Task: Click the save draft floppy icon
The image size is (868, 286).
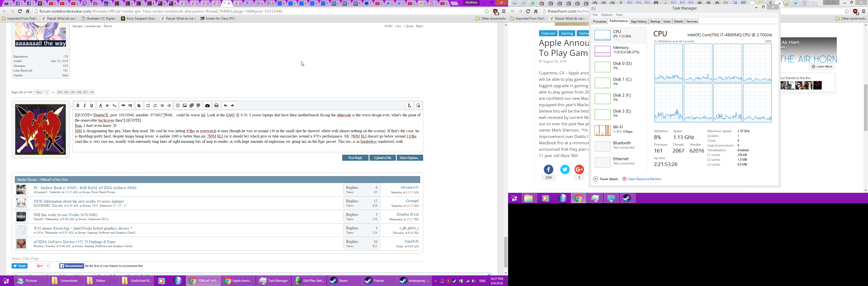Action: click(217, 106)
